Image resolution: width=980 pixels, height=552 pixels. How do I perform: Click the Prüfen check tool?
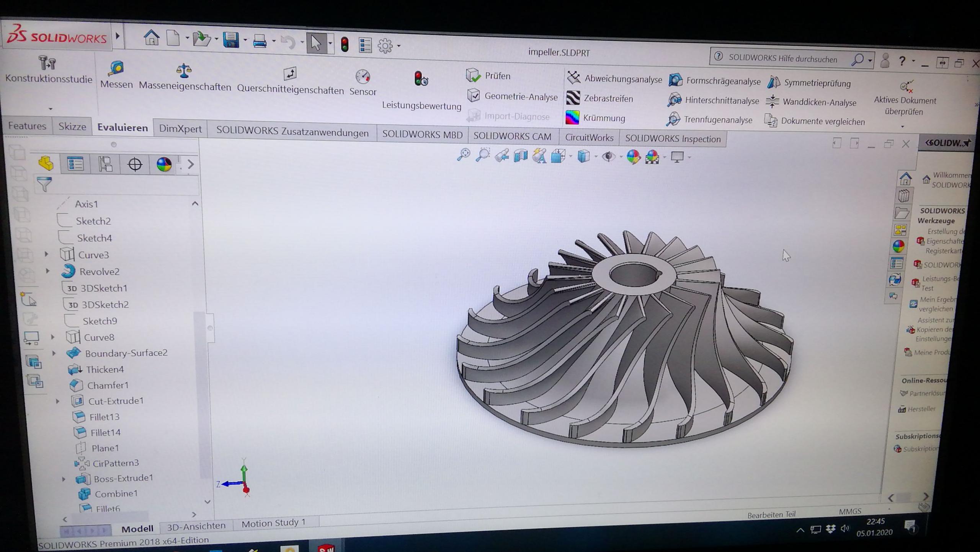488,75
